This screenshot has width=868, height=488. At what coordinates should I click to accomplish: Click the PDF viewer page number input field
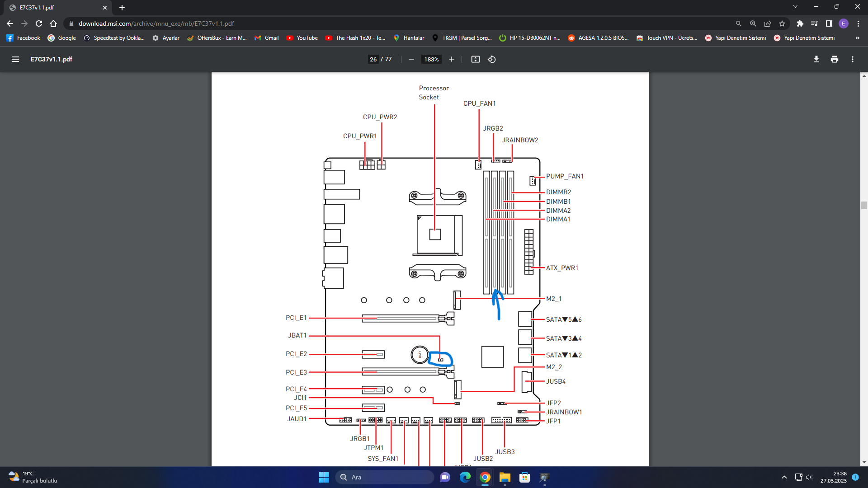pyautogui.click(x=373, y=59)
